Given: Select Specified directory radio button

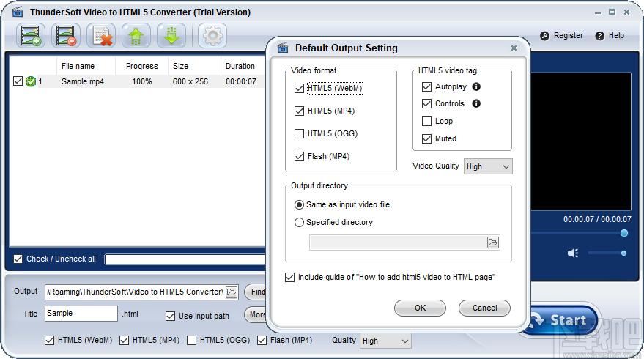Looking at the screenshot, I should click(x=299, y=222).
